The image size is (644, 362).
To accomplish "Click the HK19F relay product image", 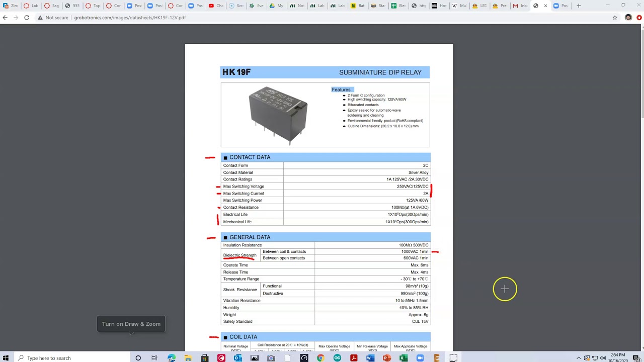I will (x=278, y=115).
